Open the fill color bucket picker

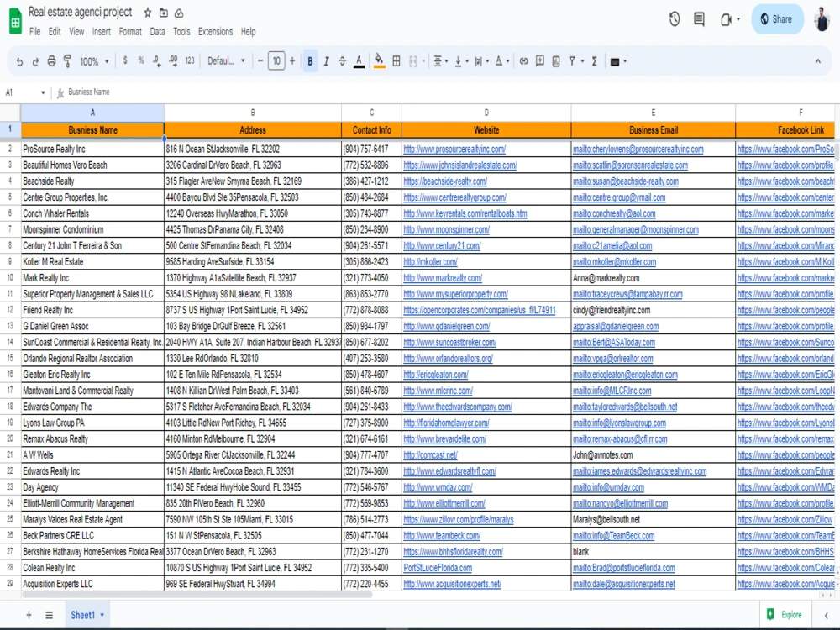click(380, 61)
